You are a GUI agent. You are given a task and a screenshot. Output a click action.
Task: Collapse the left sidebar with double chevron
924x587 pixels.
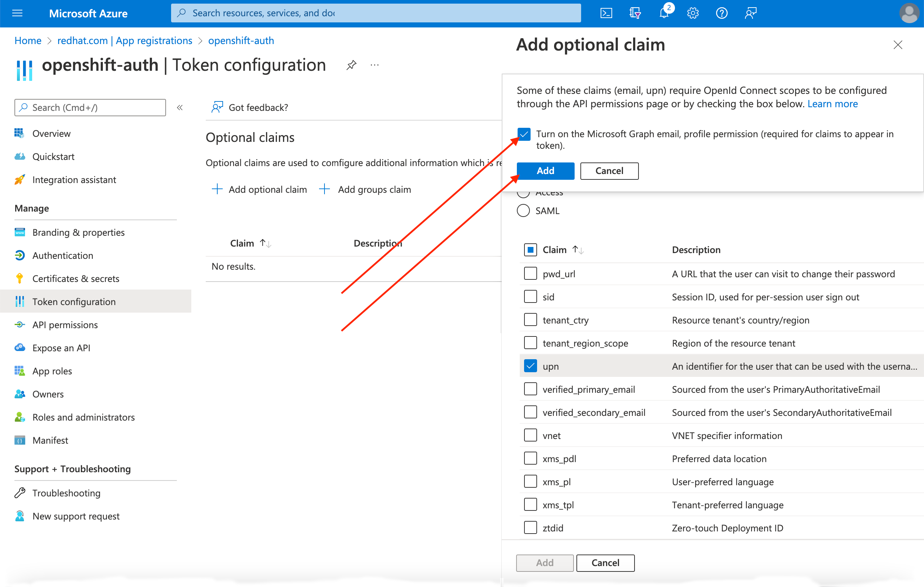click(180, 108)
